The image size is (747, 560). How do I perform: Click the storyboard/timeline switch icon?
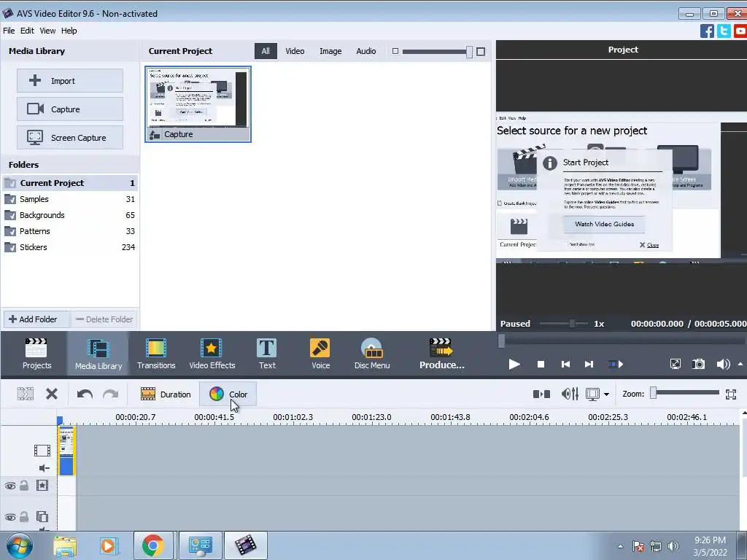coord(541,394)
